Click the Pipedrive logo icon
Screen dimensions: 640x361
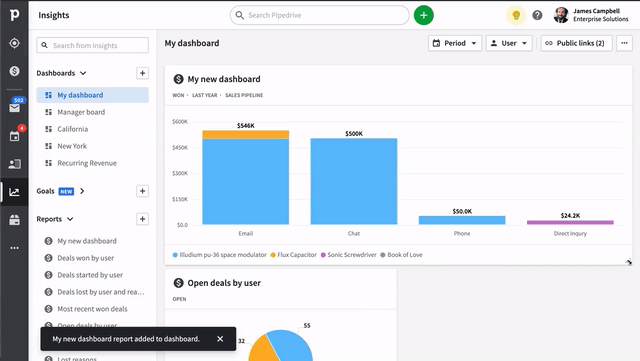pyautogui.click(x=14, y=15)
